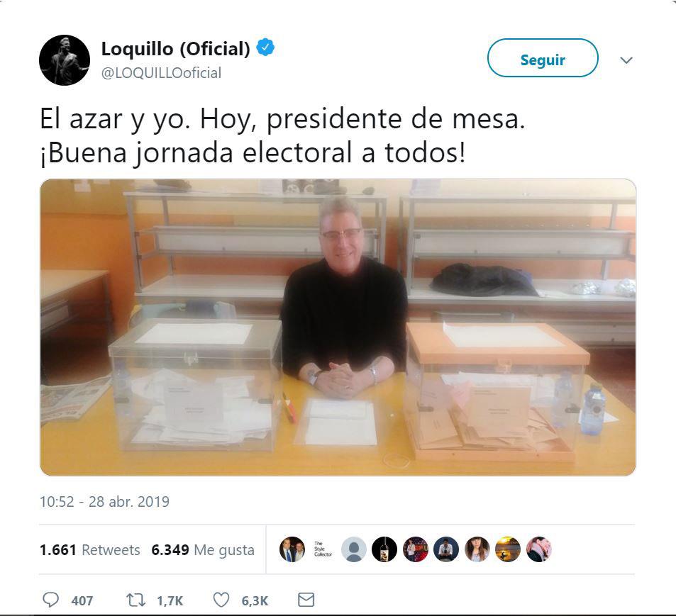Like the tweet with heart icon
Screen dimensions: 676x616
[x=221, y=600]
